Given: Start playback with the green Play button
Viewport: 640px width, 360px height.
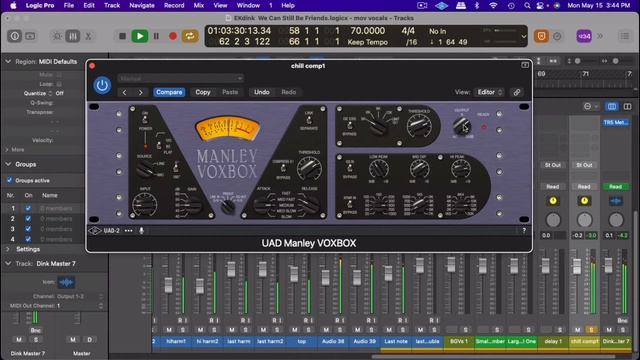Looking at the screenshot, I should tap(140, 36).
